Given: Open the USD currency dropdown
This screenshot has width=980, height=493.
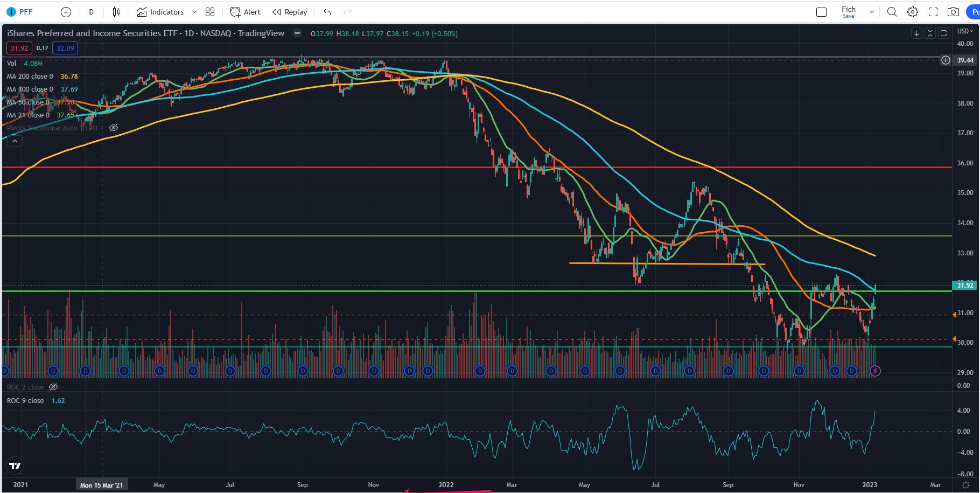Looking at the screenshot, I should coord(965,31).
